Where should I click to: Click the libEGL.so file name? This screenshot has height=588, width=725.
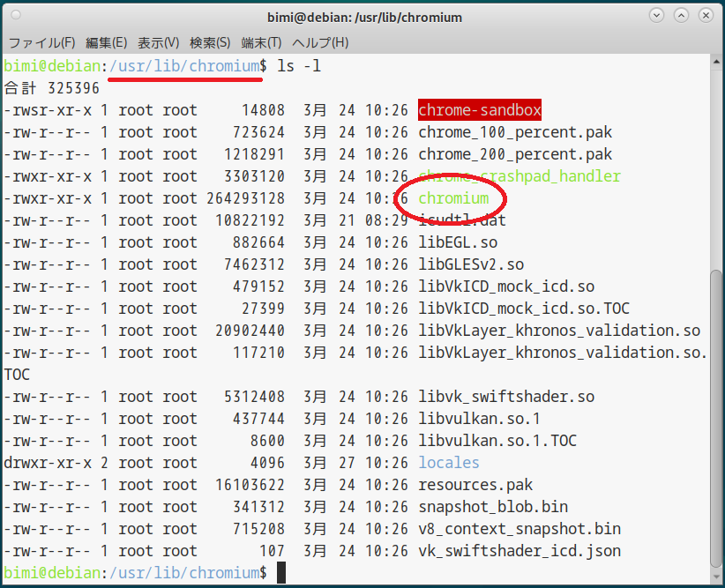pyautogui.click(x=458, y=242)
